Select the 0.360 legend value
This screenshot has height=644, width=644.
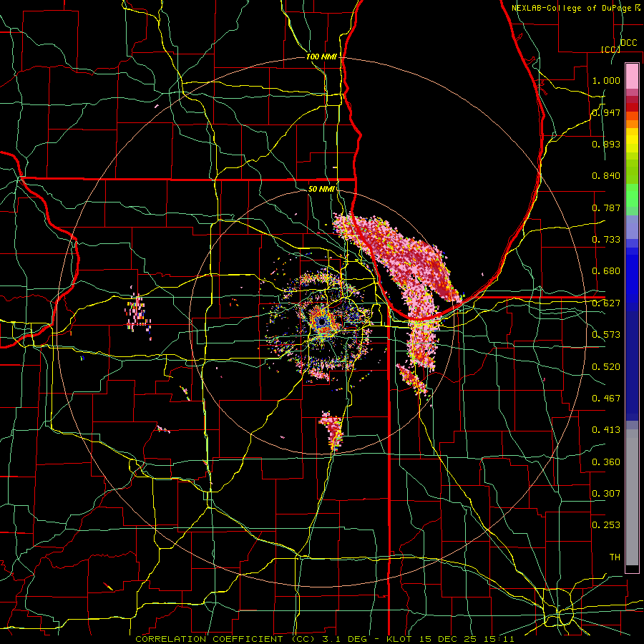coord(606,462)
